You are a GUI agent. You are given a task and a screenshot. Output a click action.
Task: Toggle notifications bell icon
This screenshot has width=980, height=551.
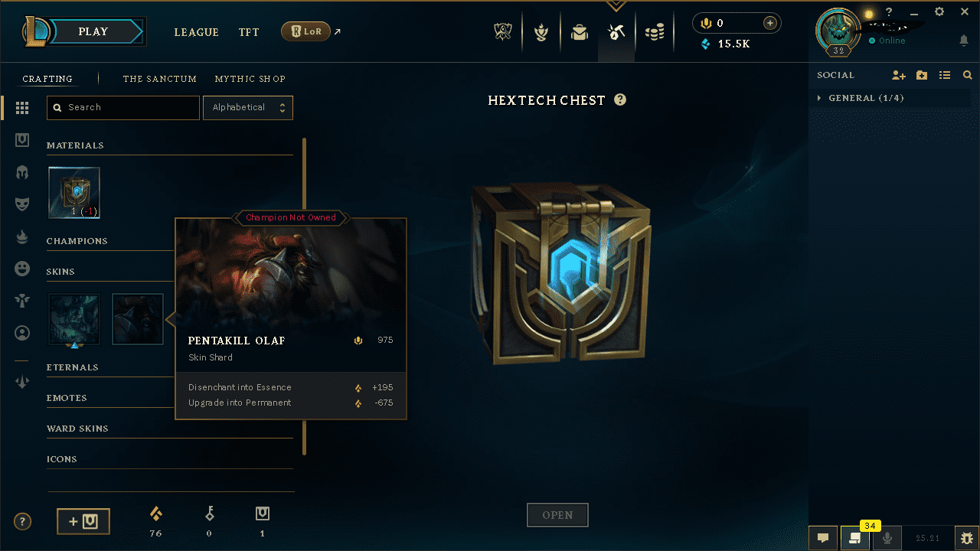click(964, 41)
